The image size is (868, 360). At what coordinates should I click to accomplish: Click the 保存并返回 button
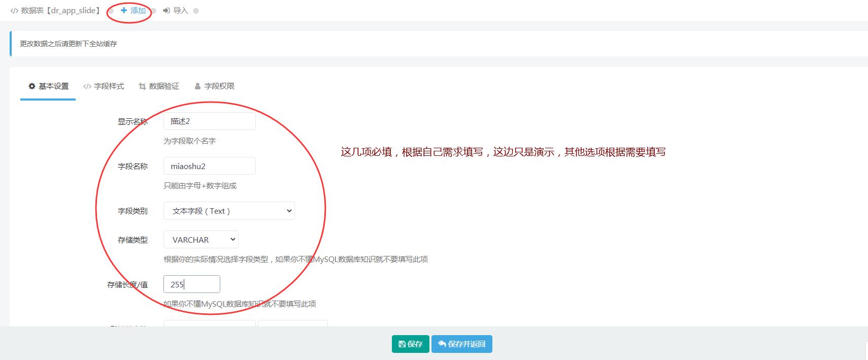(x=462, y=344)
